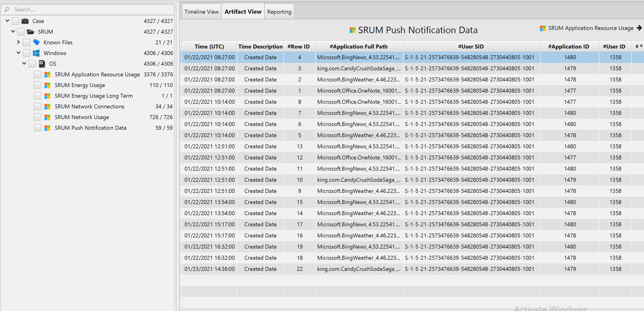Click the Case briefcase icon

point(25,21)
